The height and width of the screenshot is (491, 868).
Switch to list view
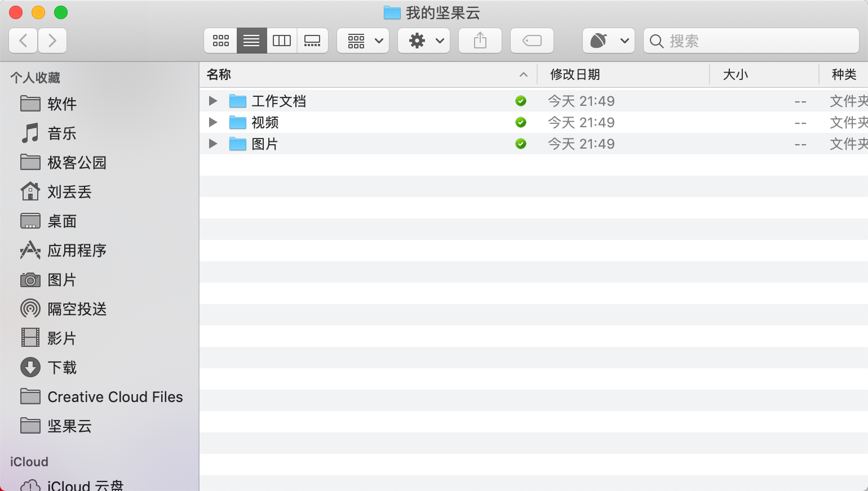click(251, 41)
